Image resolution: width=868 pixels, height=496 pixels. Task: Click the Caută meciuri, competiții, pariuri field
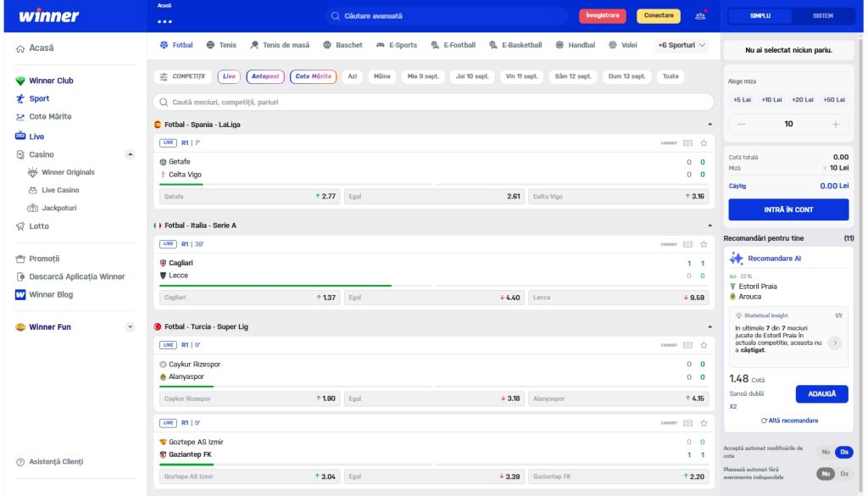tap(433, 102)
